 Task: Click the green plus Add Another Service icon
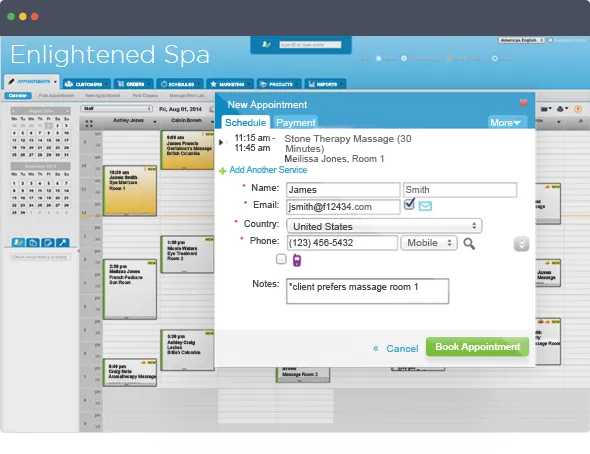[x=222, y=171]
